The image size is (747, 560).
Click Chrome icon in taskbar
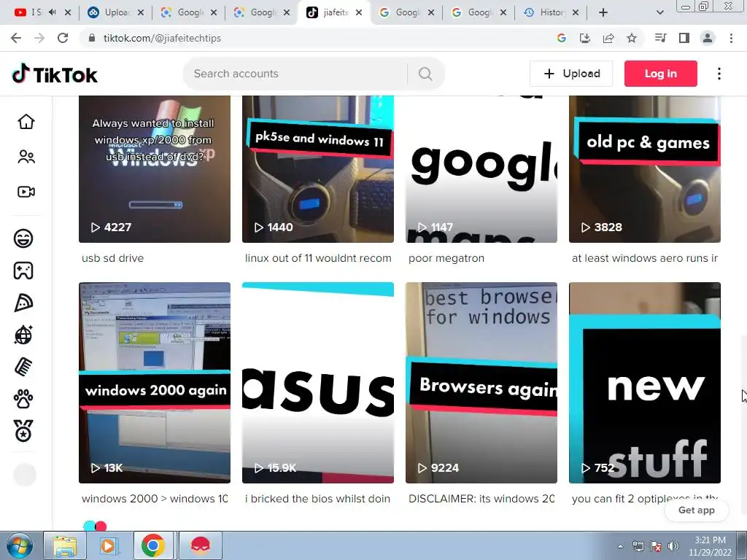click(x=153, y=545)
